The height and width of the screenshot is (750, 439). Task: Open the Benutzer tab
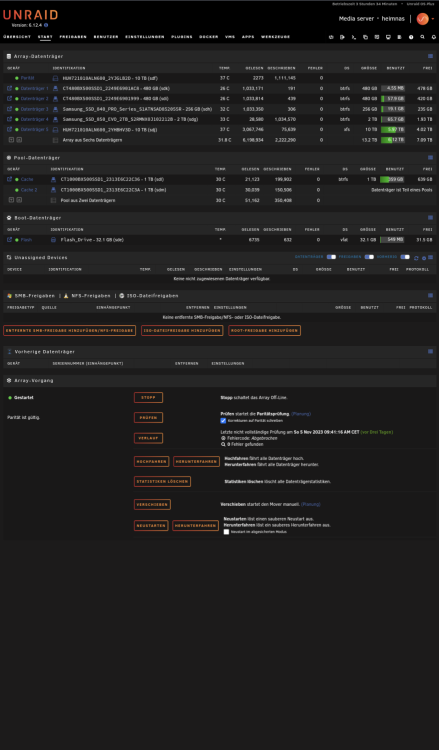(106, 37)
